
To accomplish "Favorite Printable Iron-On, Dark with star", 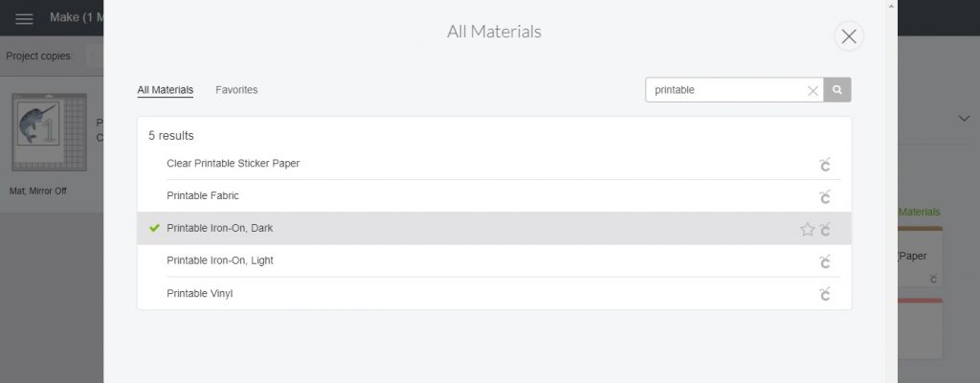I will 808,229.
